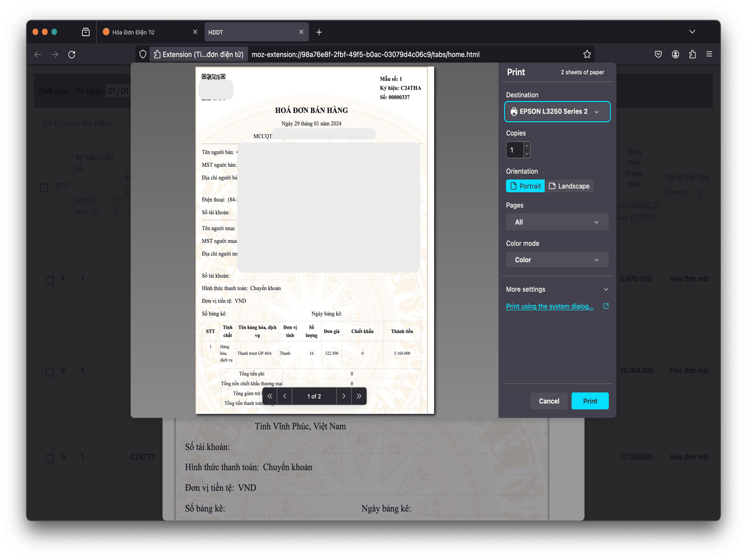Click the Print button
This screenshot has width=747, height=560.
click(x=590, y=401)
